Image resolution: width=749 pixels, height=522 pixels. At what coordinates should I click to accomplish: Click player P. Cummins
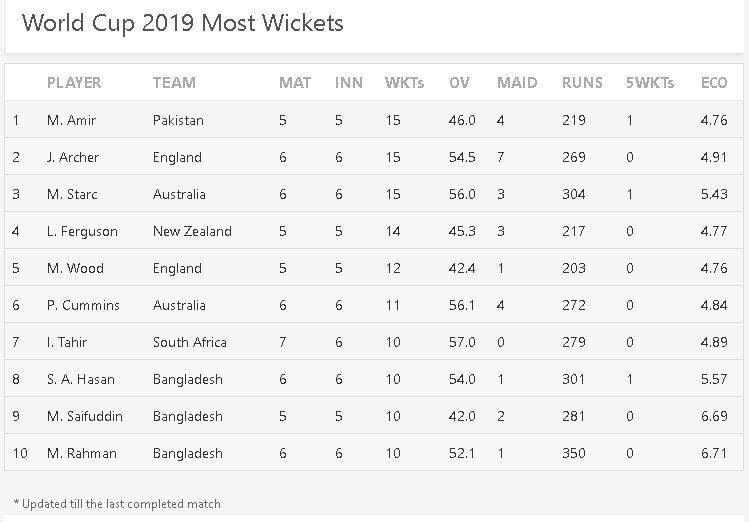click(x=83, y=305)
